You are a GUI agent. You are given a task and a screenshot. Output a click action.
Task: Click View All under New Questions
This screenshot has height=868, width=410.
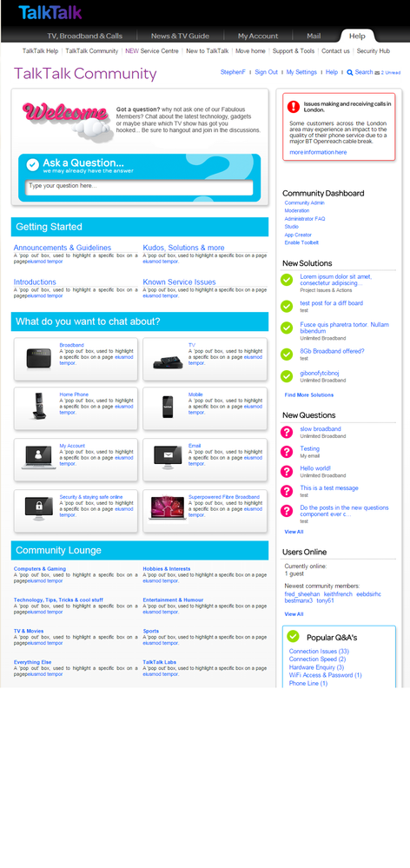pos(294,532)
